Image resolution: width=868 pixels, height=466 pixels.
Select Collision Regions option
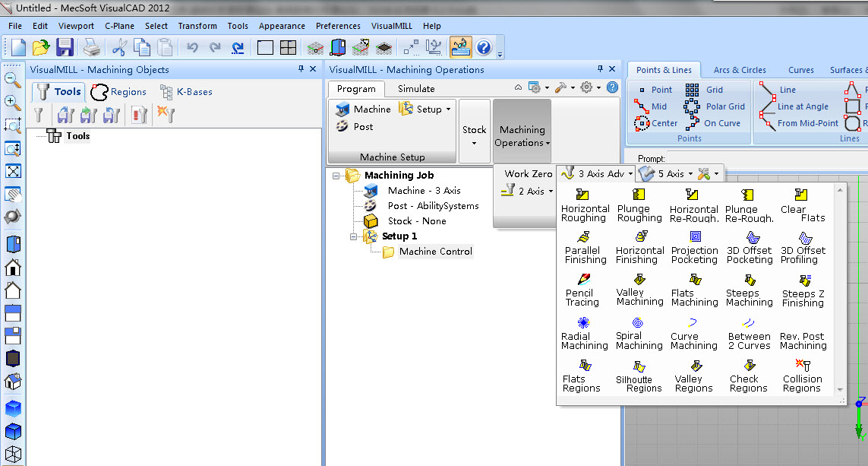[802, 376]
